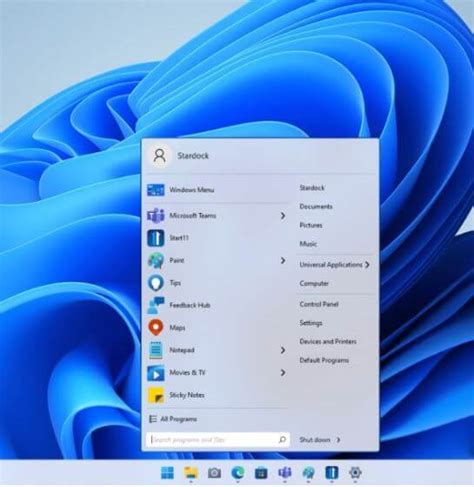This screenshot has width=474, height=487.
Task: Open Teams from the taskbar
Action: click(x=285, y=472)
